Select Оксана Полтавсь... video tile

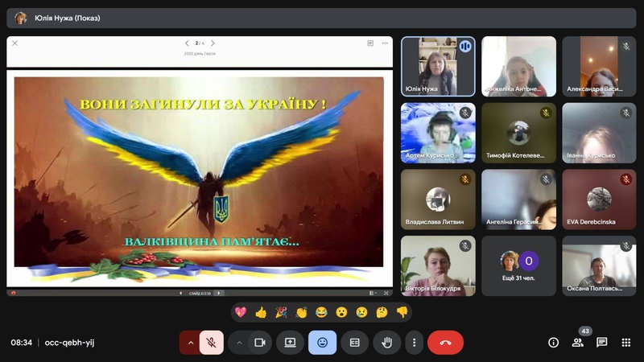coord(599,266)
